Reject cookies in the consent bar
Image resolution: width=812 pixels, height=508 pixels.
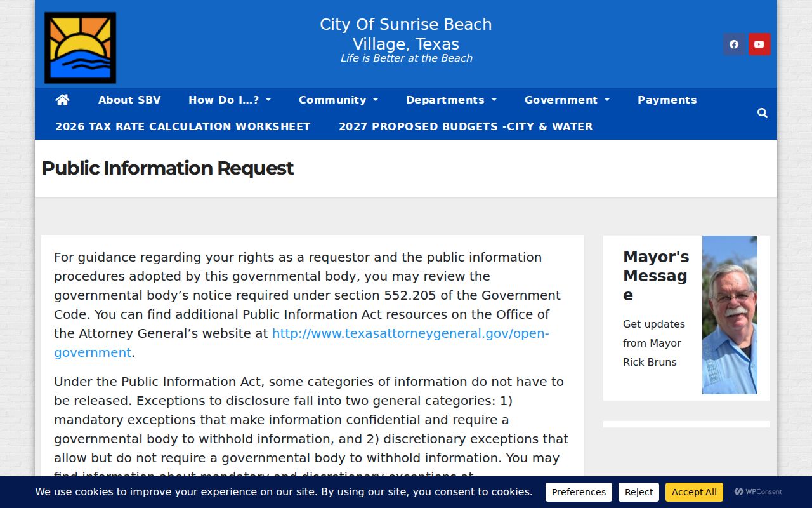[639, 492]
